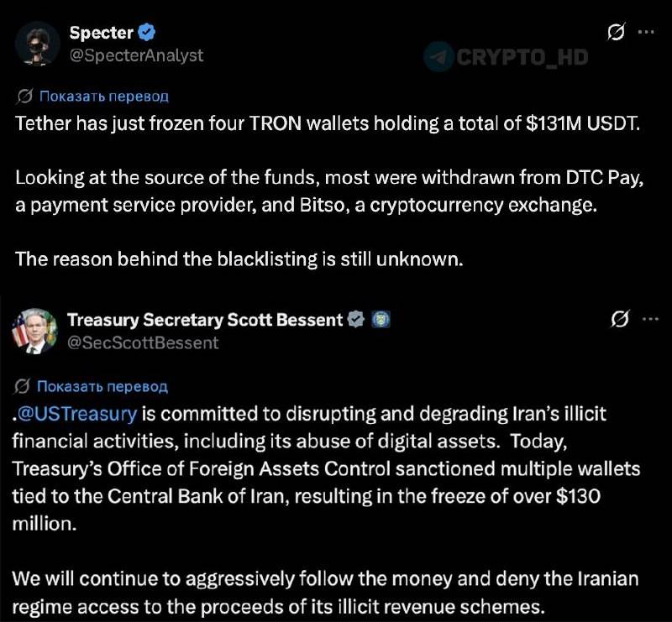Open the three-dot menu on Specter's post

click(x=646, y=32)
